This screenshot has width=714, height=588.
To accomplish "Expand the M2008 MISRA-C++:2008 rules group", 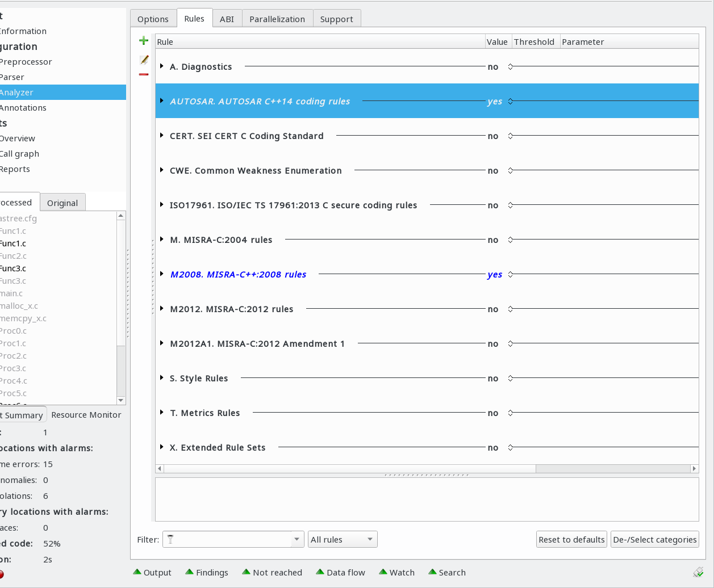I will (x=162, y=274).
